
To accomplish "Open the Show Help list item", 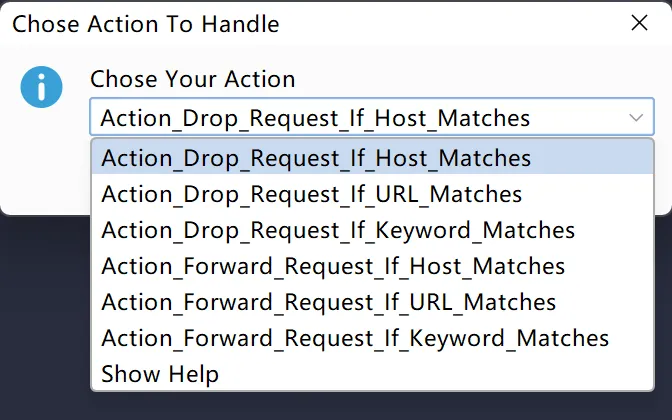I will click(160, 374).
